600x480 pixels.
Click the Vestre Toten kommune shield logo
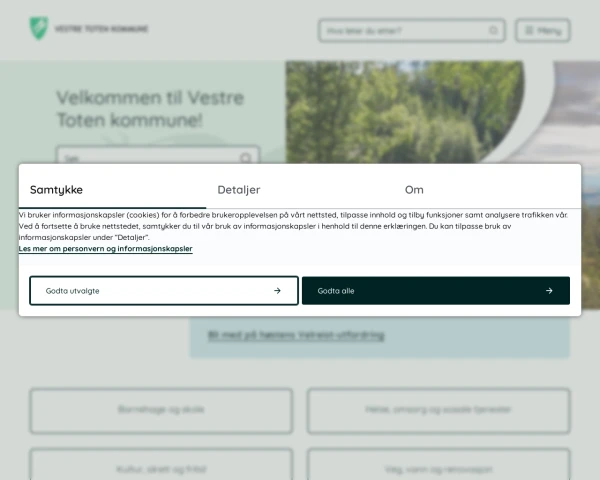[x=39, y=28]
